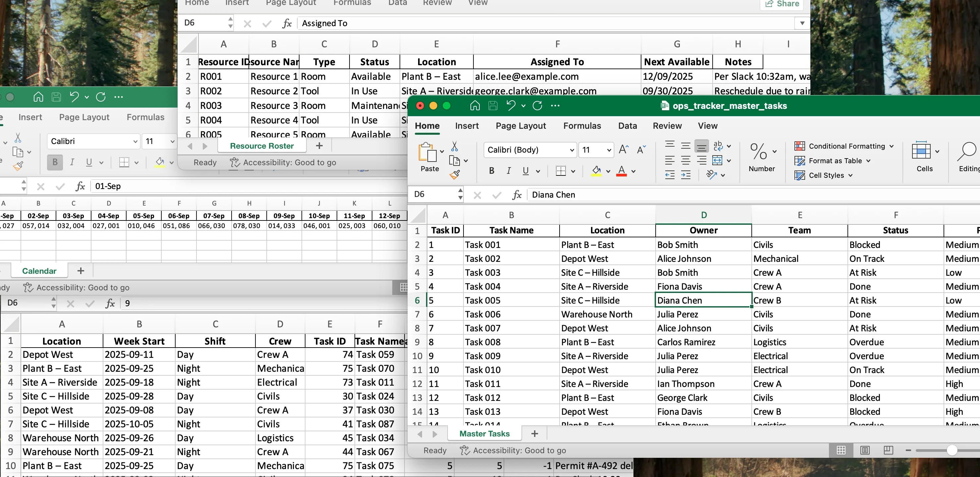Click the Wrap Text icon in ops_tracker_master_tasks
The image size is (980, 477).
pos(718,146)
